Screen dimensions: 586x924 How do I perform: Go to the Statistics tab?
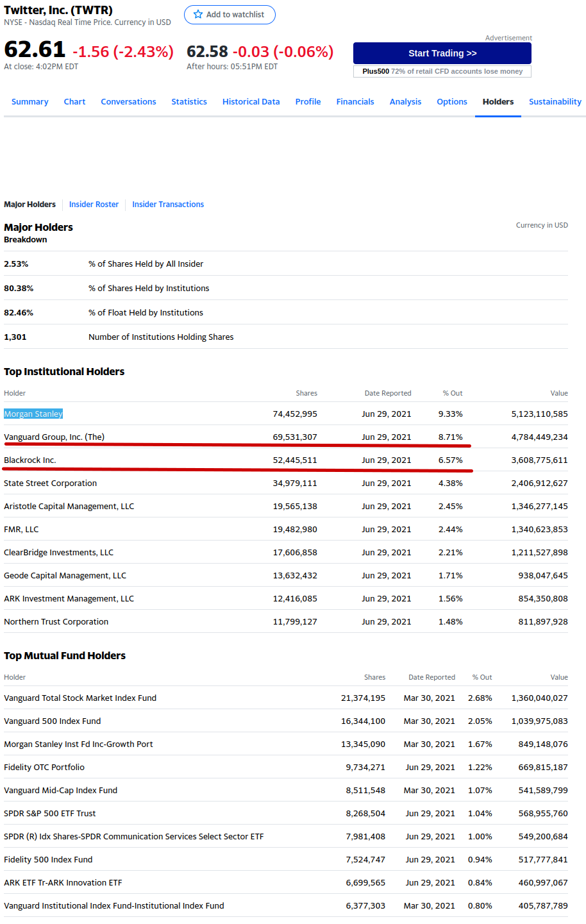point(189,102)
